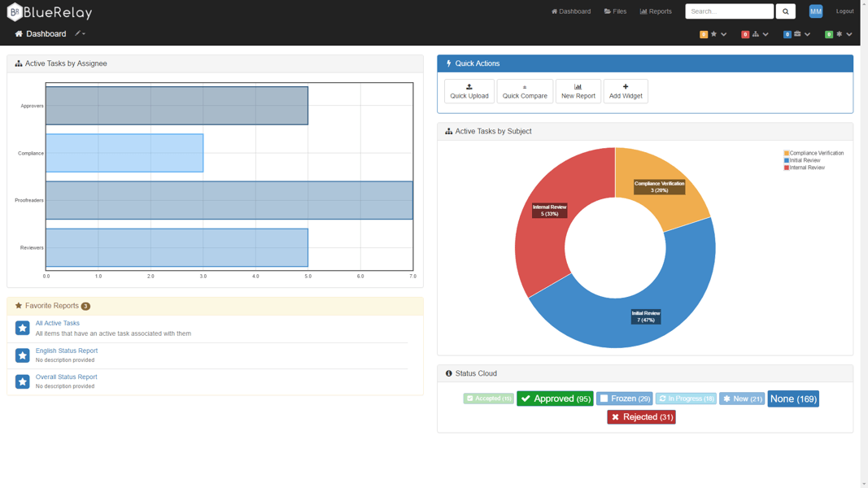Toggle Initial Review legend entry
This screenshot has width=868, height=488.
804,160
